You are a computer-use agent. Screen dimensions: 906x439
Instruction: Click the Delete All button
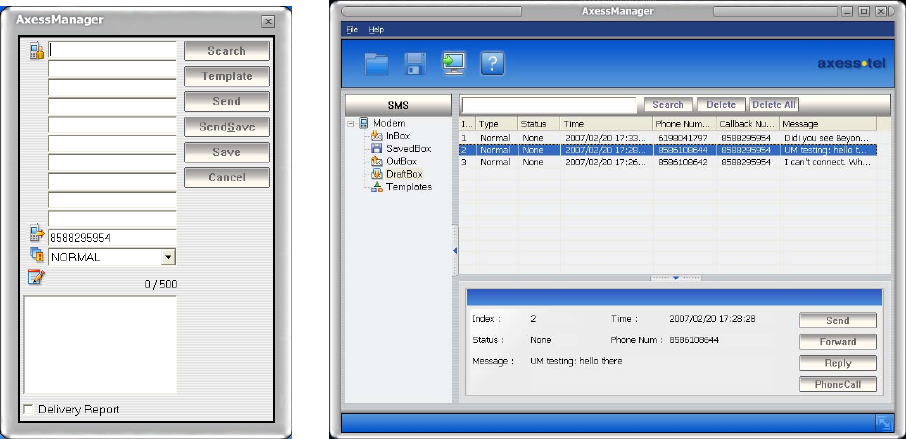click(774, 105)
